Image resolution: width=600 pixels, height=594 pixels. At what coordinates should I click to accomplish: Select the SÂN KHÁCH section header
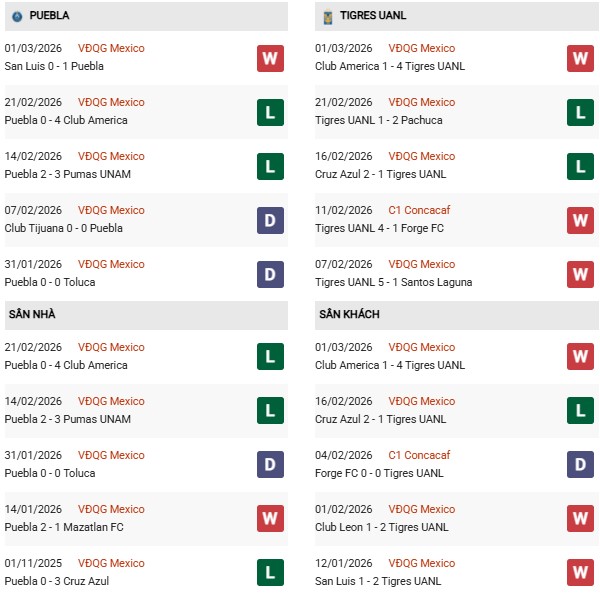(x=350, y=314)
